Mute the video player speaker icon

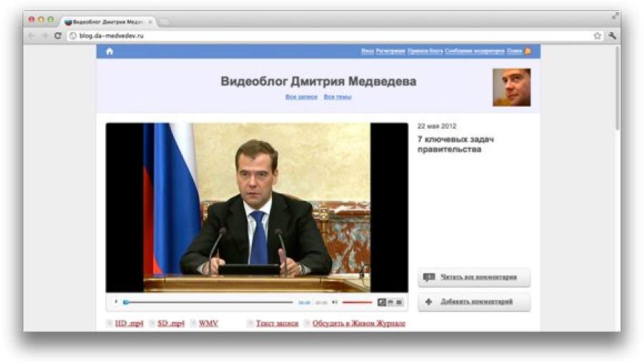[x=335, y=303]
